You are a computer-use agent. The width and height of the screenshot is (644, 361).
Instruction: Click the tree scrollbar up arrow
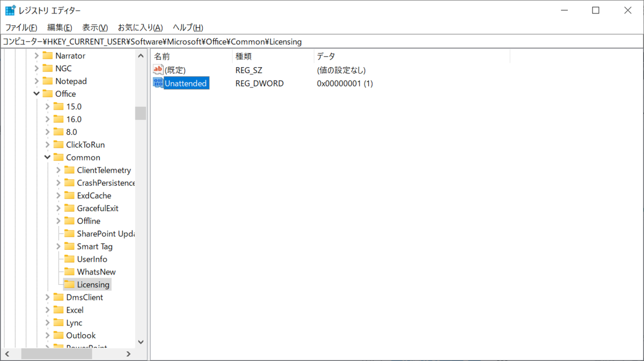pos(141,55)
